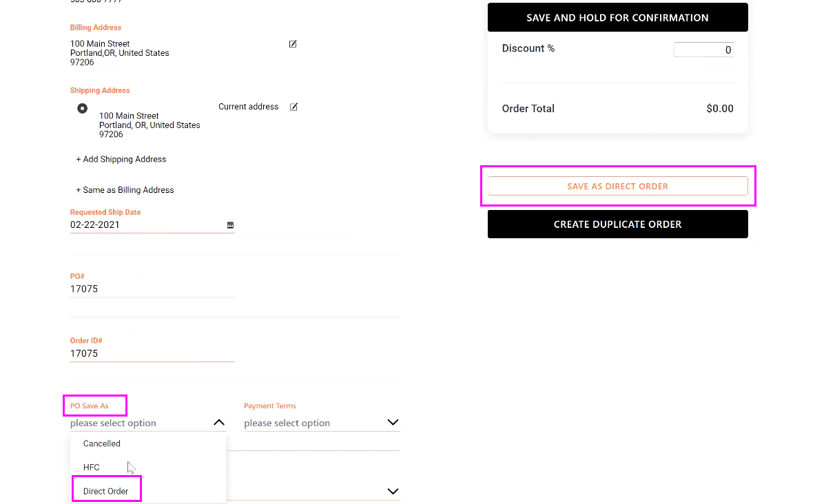Click the Requested Ship Date field 02-22-2021
This screenshot has height=504, width=815.
point(146,224)
